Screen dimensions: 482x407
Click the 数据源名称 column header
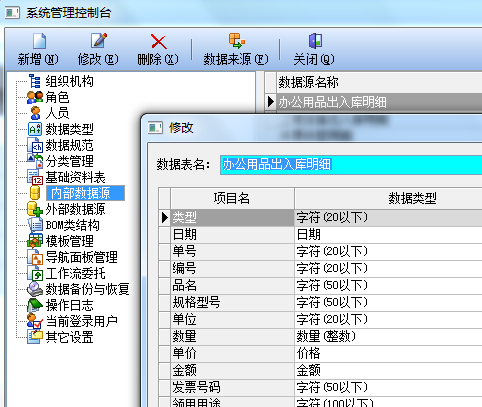[x=379, y=82]
